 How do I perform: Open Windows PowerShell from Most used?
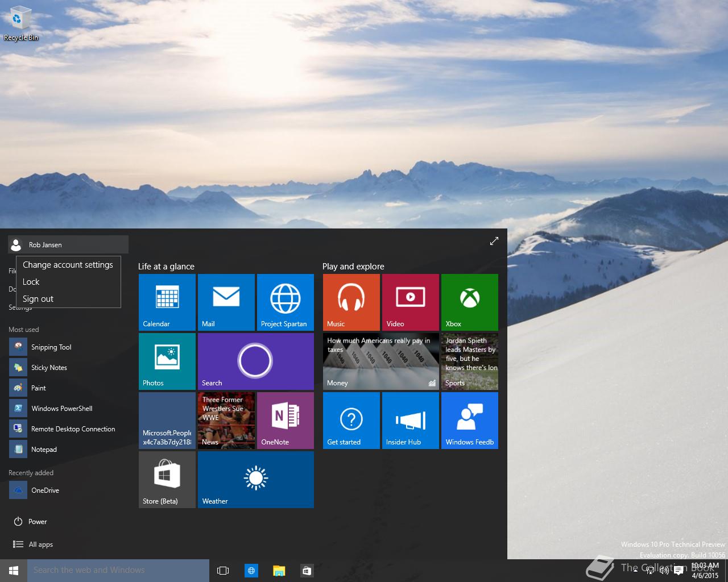coord(68,409)
